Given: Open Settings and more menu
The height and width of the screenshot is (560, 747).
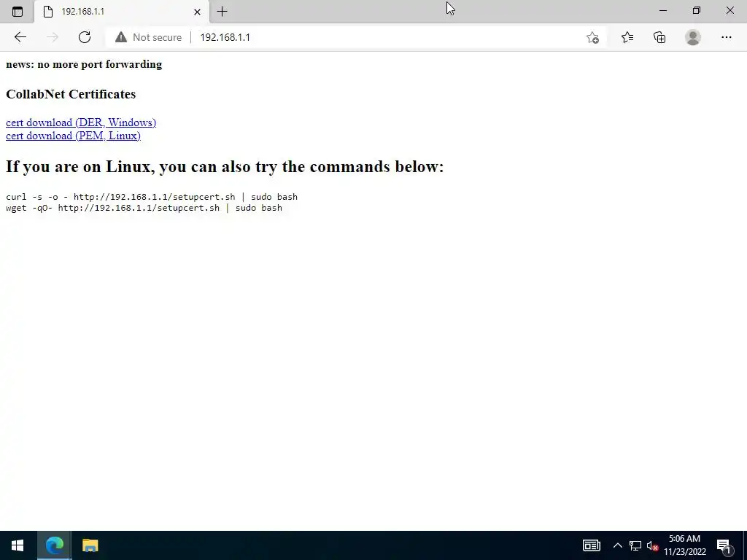Looking at the screenshot, I should pyautogui.click(x=726, y=37).
